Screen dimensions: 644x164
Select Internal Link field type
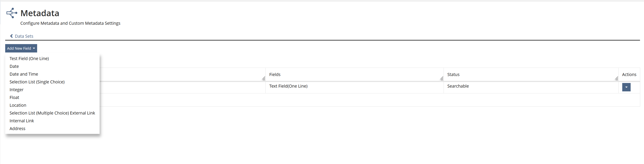[x=22, y=121]
